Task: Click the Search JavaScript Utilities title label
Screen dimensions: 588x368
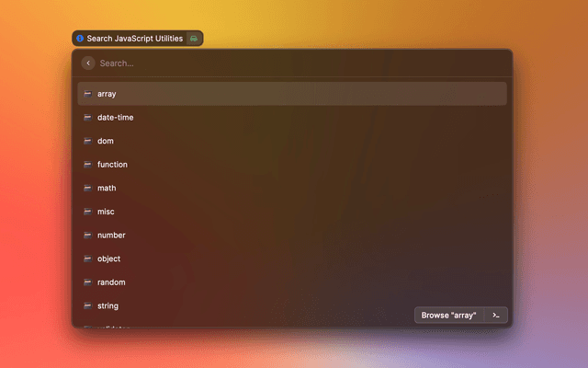Action: pos(134,39)
